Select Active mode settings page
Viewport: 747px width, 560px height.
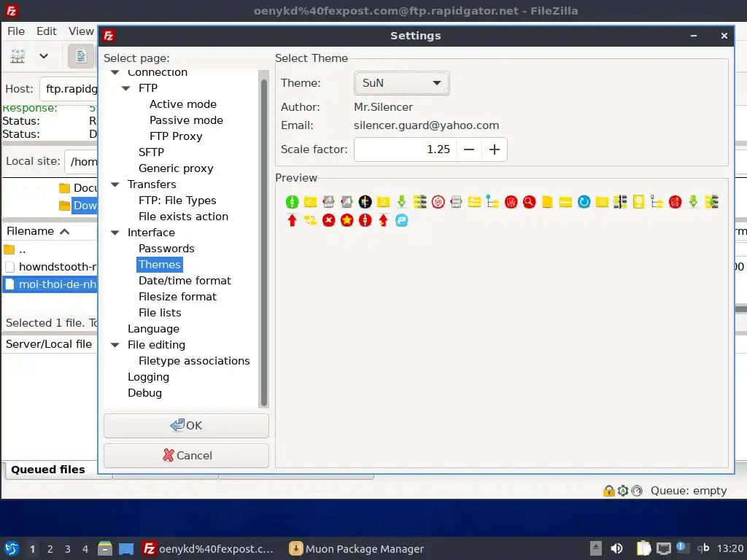pyautogui.click(x=183, y=104)
